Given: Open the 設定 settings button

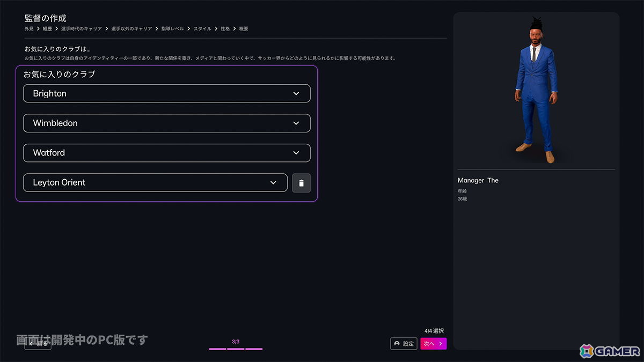Looking at the screenshot, I should pyautogui.click(x=404, y=344).
